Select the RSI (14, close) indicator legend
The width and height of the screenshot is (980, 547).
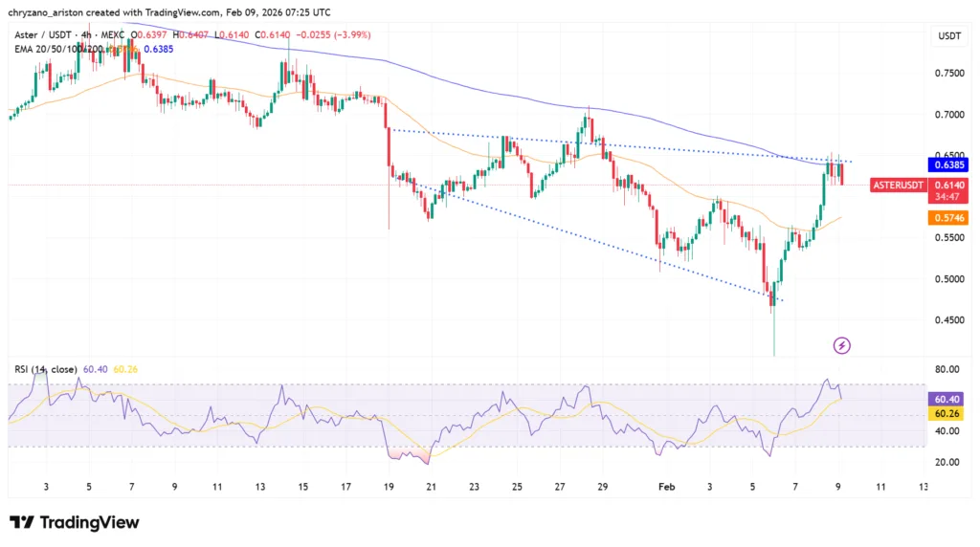(x=47, y=369)
